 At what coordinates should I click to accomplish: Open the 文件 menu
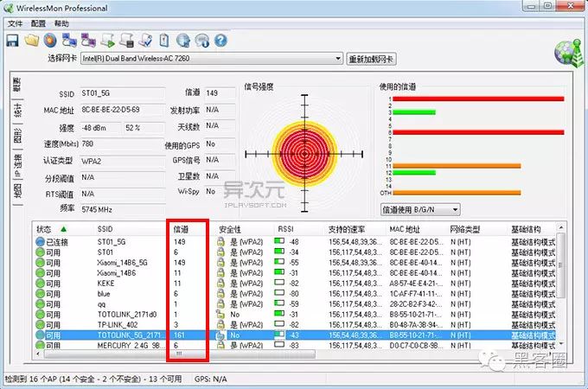(x=15, y=23)
